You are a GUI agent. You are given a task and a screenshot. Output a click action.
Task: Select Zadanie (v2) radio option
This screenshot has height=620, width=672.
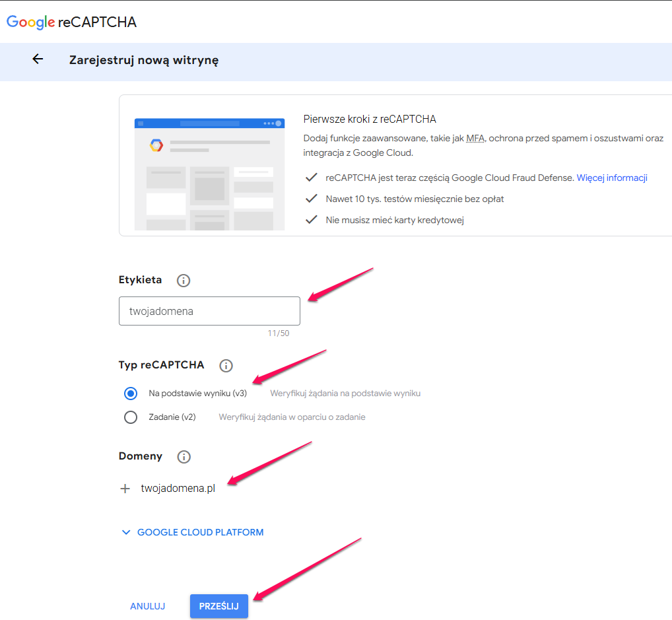point(131,417)
